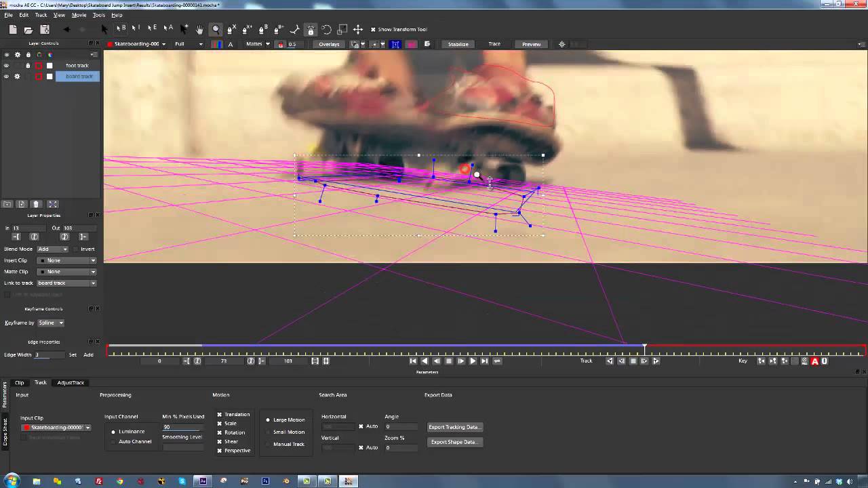
Task: Expand the Link to track dropdown
Action: tap(66, 283)
